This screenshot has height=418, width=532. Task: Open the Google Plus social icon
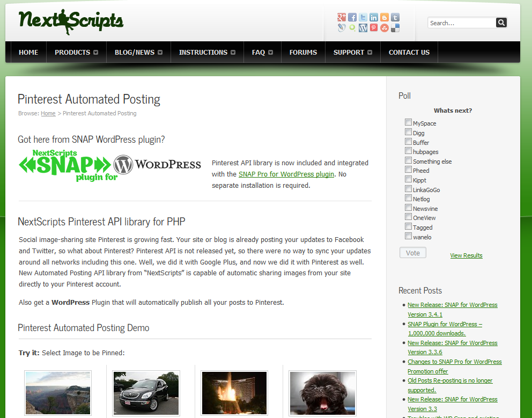click(x=341, y=17)
